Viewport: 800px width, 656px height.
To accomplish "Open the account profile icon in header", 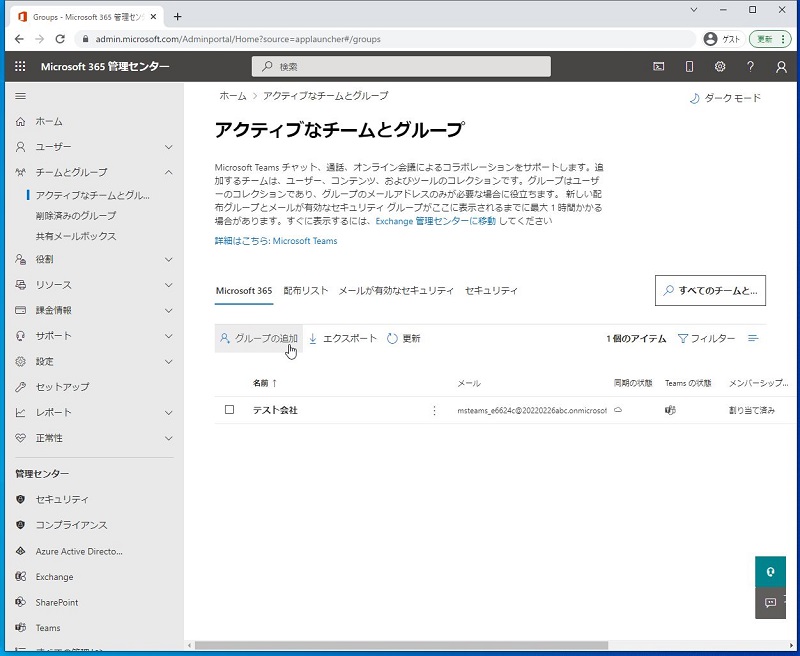I will pyautogui.click(x=781, y=66).
